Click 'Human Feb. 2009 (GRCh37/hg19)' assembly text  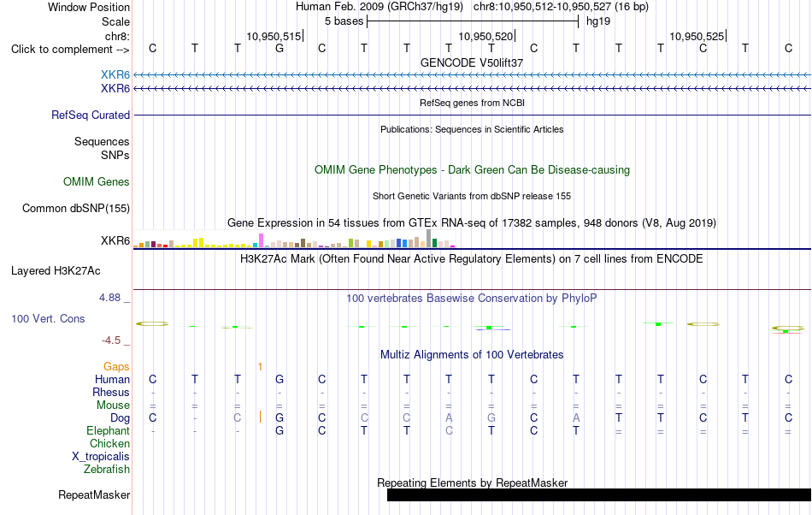(380, 7)
